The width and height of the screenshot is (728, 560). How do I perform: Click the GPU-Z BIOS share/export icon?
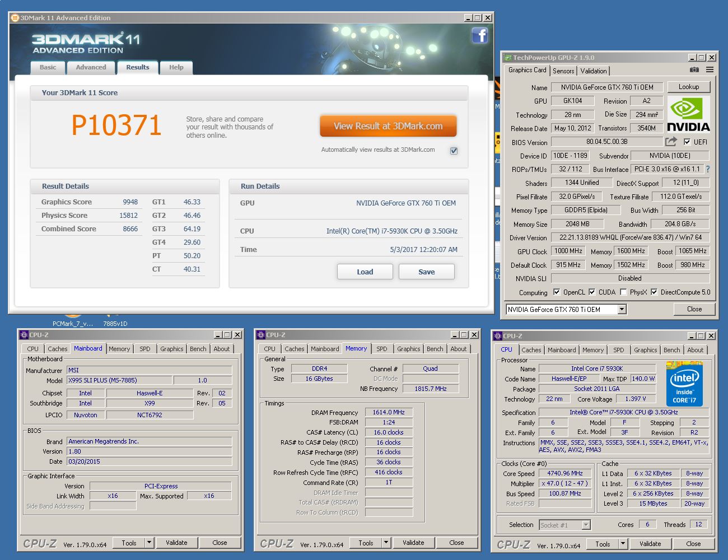[x=671, y=142]
